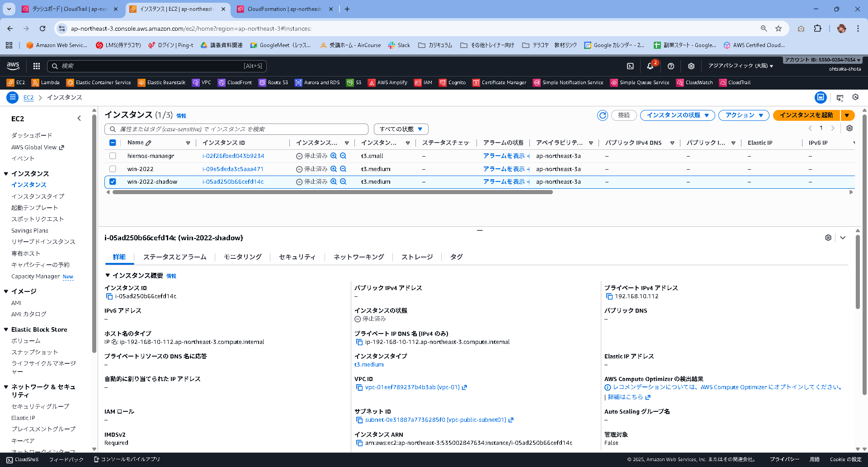Screen dimensions: 868x467
Task: Click the instance search filter field
Action: tap(236, 129)
